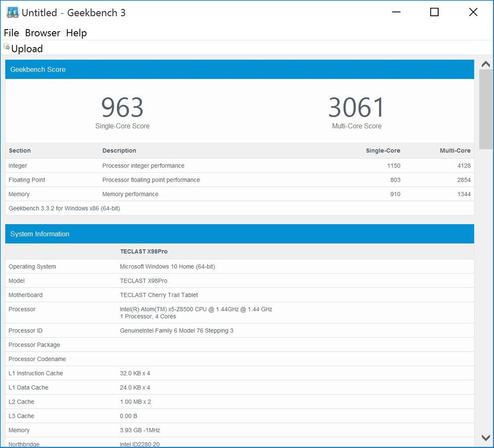Screen dimensions: 494x448
Task: Click the scrollbar up arrow
Action: tap(486, 64)
